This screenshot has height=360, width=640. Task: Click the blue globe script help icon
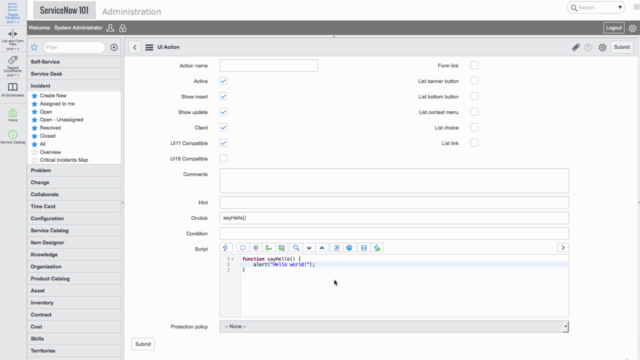349,248
